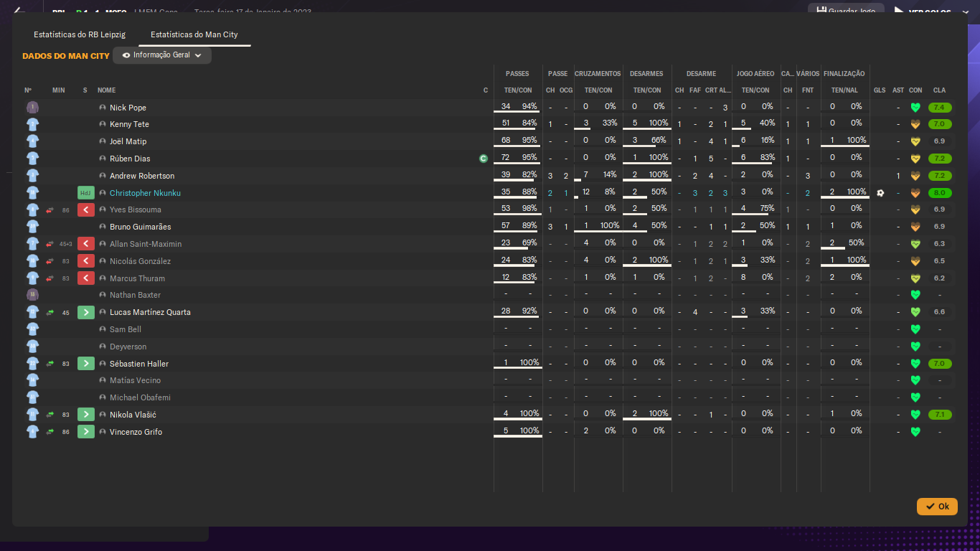Click red substituted-off arrow for Marcus Thuram
Image resolution: width=980 pixels, height=551 pixels.
86,278
